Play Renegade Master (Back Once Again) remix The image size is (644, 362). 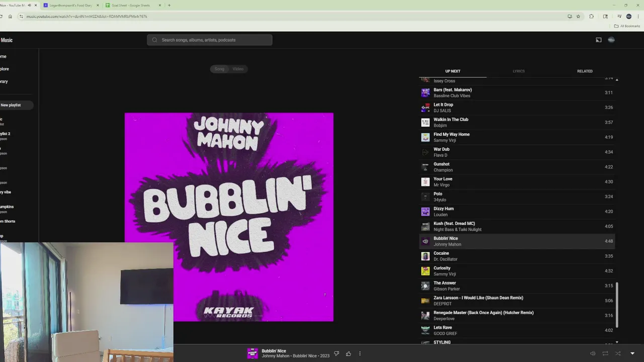[517, 315]
